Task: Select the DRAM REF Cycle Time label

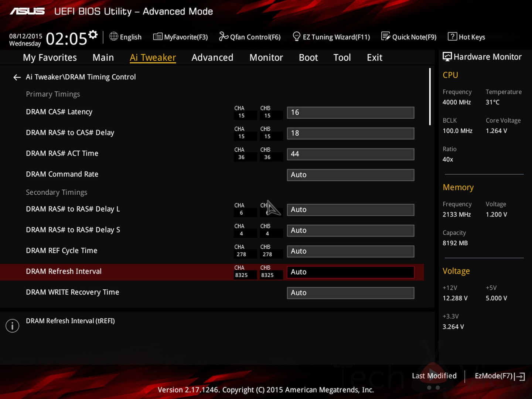Action: pyautogui.click(x=62, y=250)
